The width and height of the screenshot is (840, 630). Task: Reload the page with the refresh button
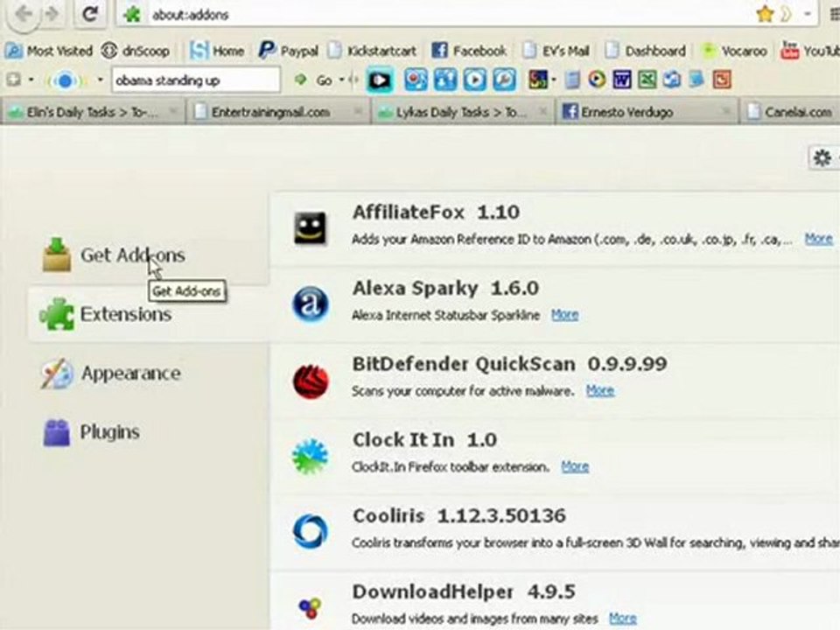click(x=90, y=13)
